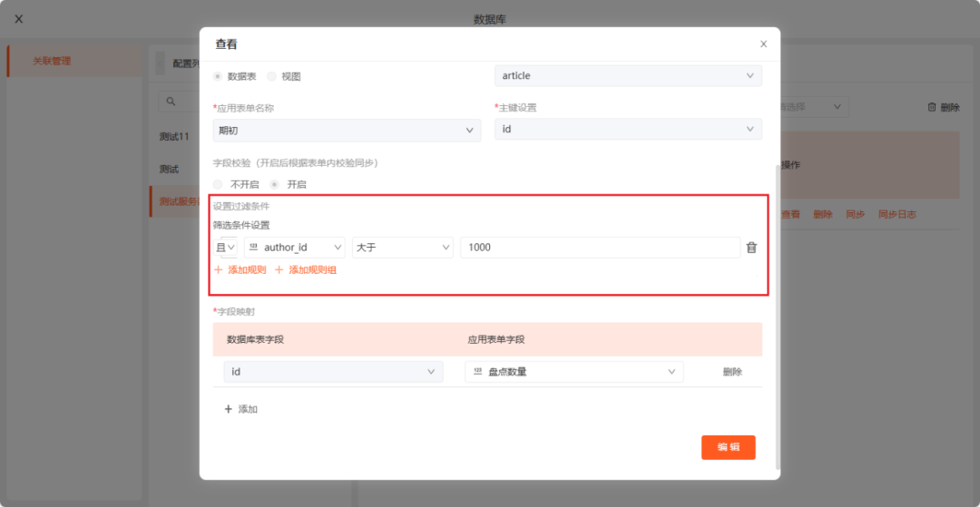The width and height of the screenshot is (980, 507).
Task: Close the 数据库 page with top-left X
Action: tap(19, 19)
